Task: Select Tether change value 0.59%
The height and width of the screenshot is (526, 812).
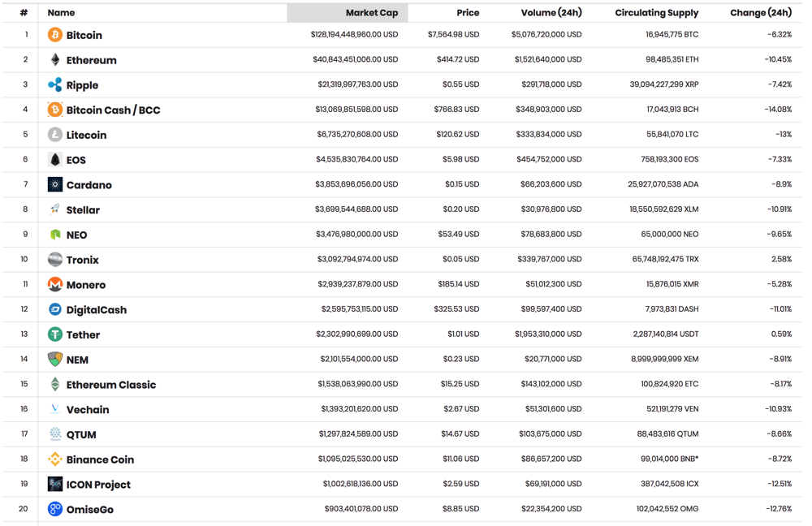Action: [x=781, y=334]
